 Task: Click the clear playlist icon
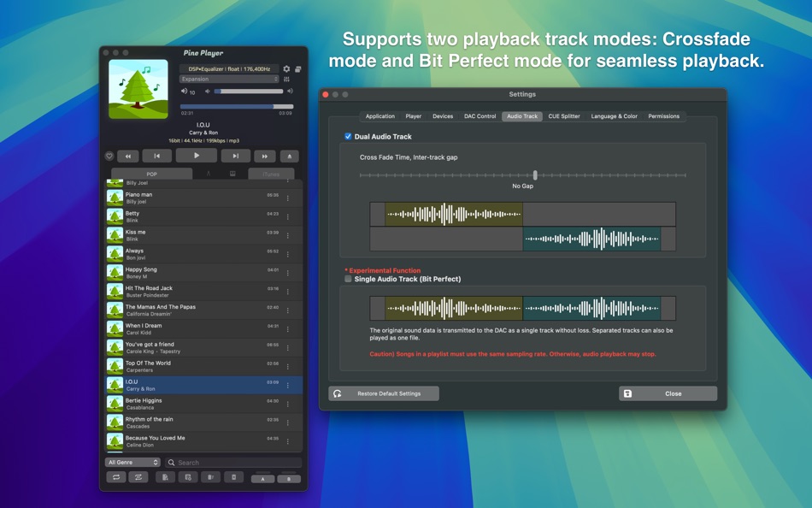click(x=233, y=477)
